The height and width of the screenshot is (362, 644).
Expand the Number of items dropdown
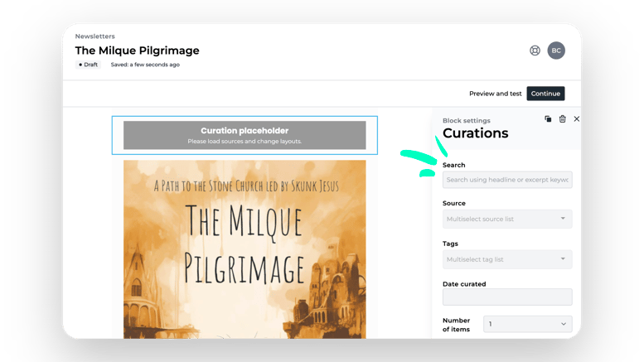[x=527, y=324]
